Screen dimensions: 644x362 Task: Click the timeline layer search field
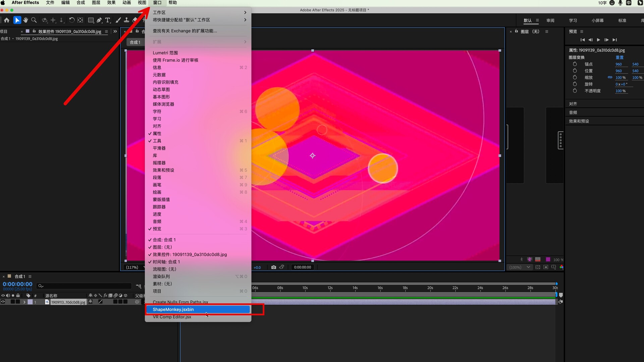[84, 286]
